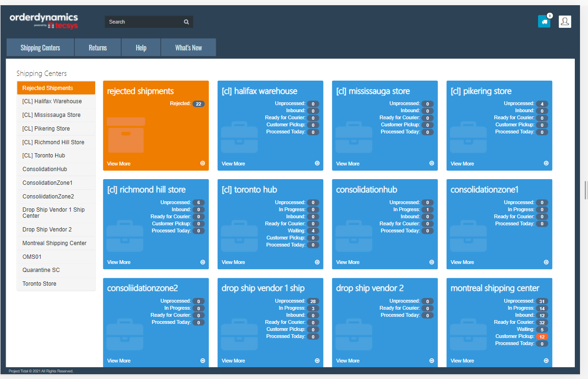Click the '[cl] toronto hub' card title
The width and height of the screenshot is (588, 379).
pos(249,189)
